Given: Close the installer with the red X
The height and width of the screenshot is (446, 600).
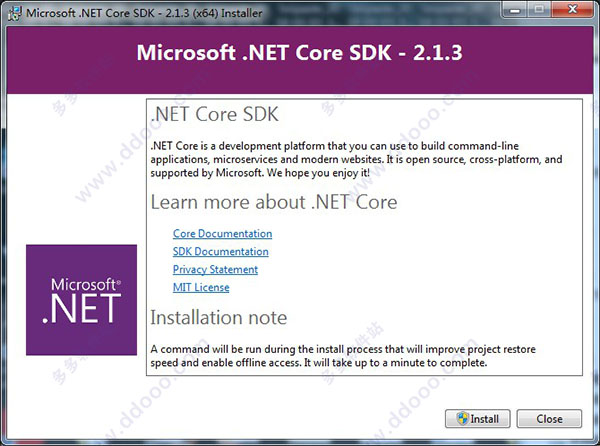Looking at the screenshot, I should pos(572,10).
